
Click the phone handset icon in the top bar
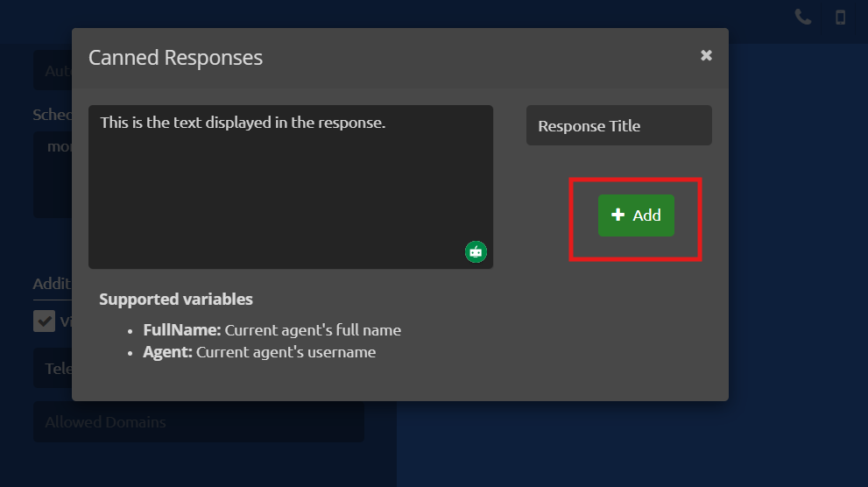[x=802, y=17]
